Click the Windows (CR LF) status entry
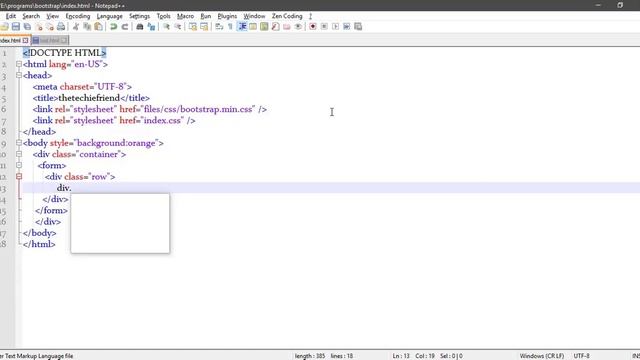The height and width of the screenshot is (360, 640). pyautogui.click(x=542, y=356)
